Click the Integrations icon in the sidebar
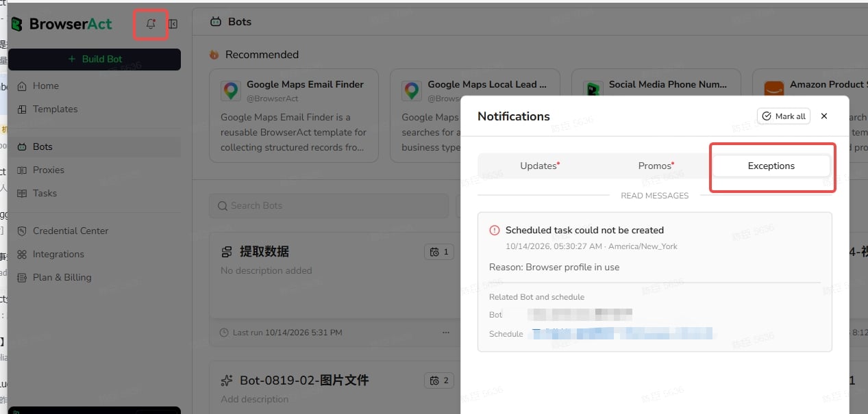This screenshot has width=868, height=414. pos(22,254)
